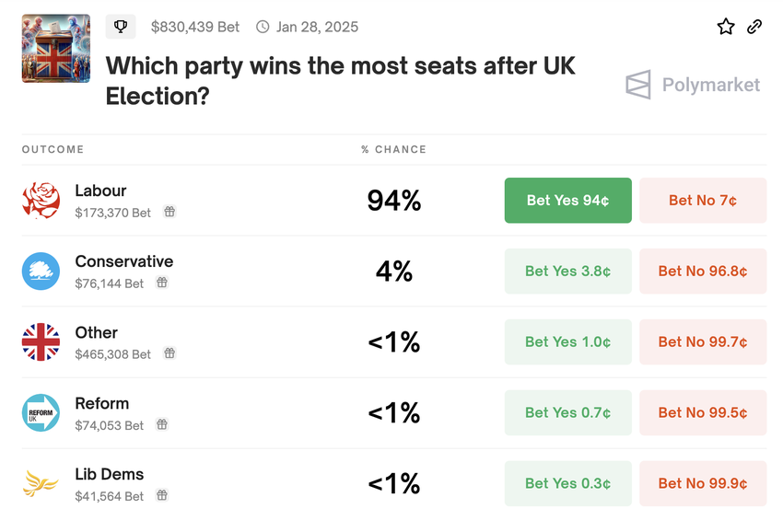Click the gift icon beside Reform

(162, 424)
